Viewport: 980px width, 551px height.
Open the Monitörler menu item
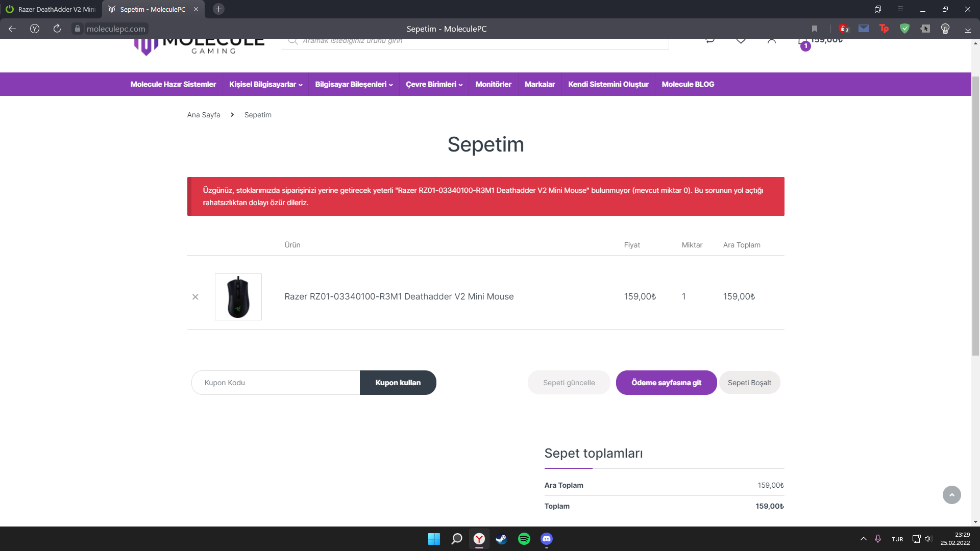tap(493, 84)
